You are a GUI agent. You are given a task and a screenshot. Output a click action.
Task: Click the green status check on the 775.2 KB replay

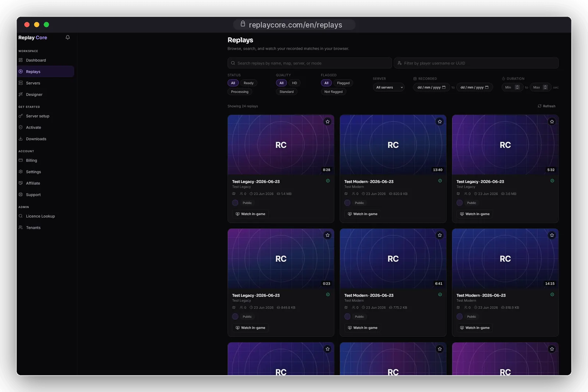(x=440, y=295)
